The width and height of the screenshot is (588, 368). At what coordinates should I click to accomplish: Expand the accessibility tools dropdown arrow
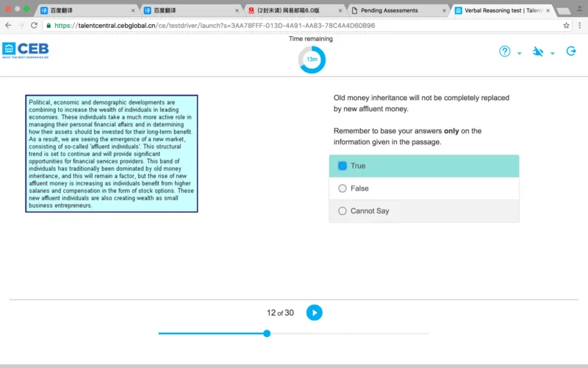[553, 54]
